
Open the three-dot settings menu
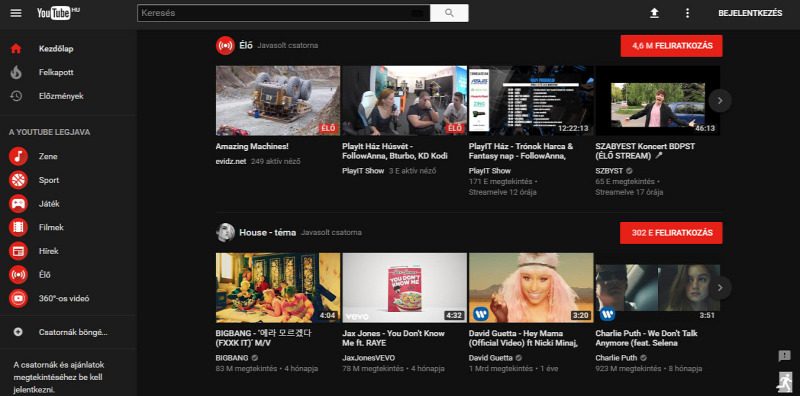coord(687,13)
